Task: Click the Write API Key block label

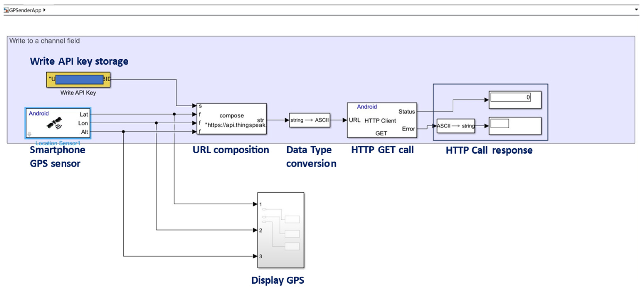Action: (78, 92)
